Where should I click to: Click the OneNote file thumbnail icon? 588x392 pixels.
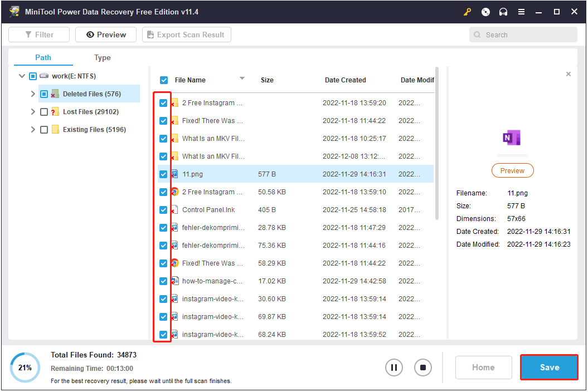click(x=512, y=138)
